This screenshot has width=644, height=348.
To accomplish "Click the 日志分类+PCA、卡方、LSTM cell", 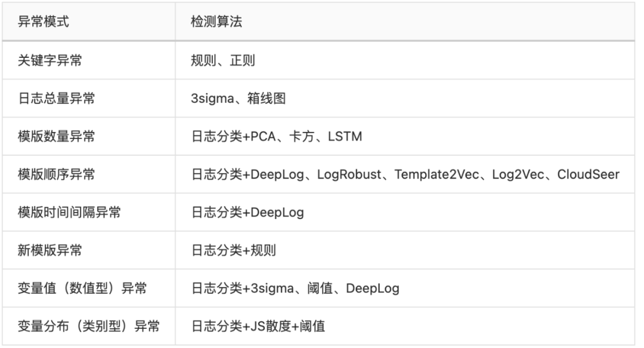I will tap(277, 136).
